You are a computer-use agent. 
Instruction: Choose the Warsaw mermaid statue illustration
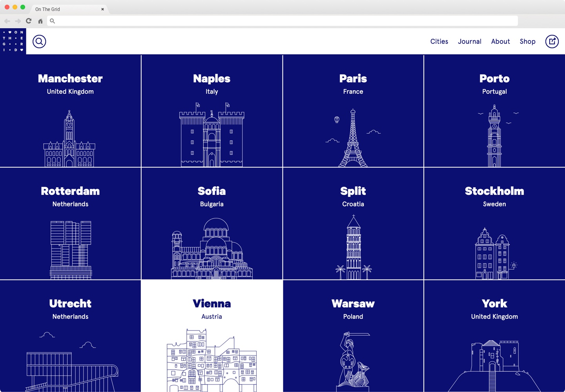coord(353,361)
